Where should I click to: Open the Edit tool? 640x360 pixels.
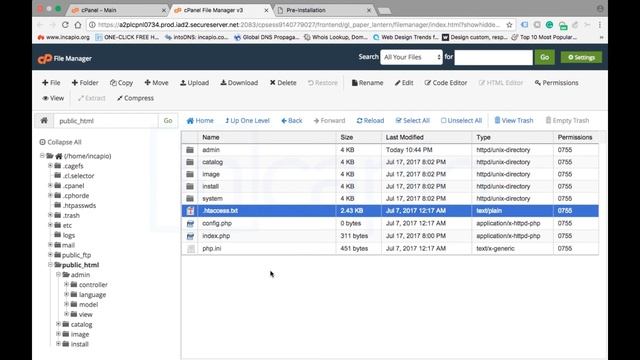pos(404,83)
